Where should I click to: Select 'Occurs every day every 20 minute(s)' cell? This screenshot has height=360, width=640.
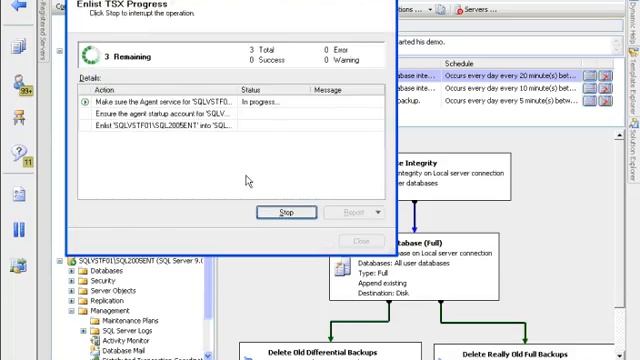tap(511, 76)
